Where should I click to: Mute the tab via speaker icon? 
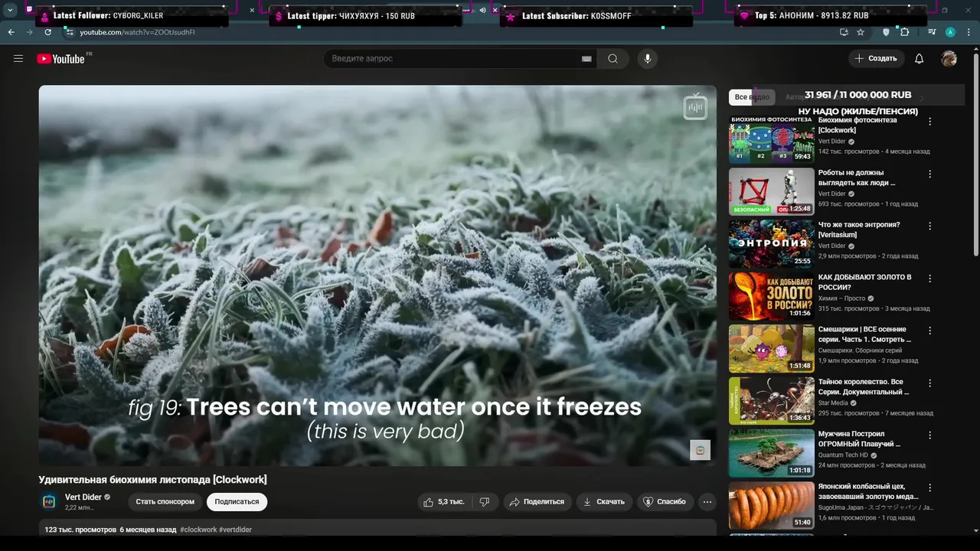click(482, 10)
